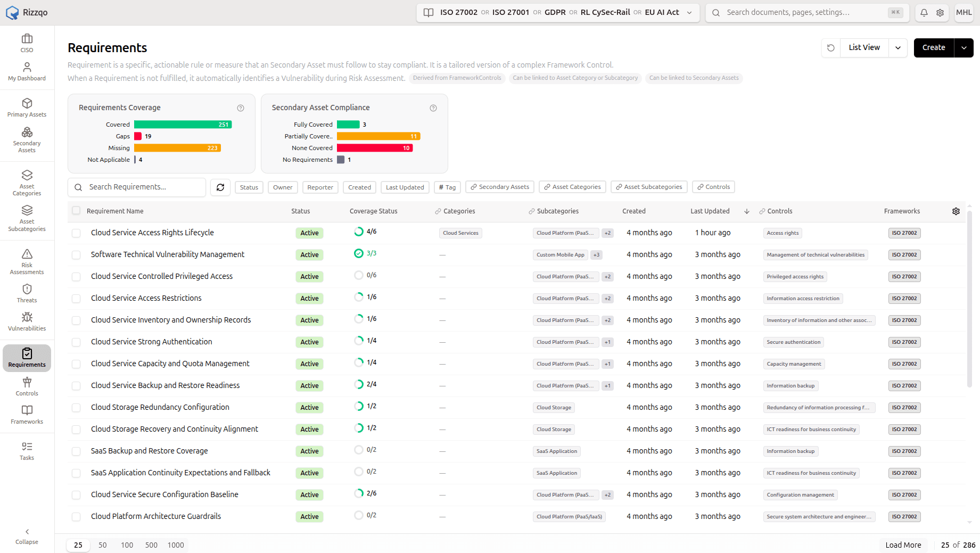
Task: Open MHL user avatar menu
Action: click(x=964, y=12)
